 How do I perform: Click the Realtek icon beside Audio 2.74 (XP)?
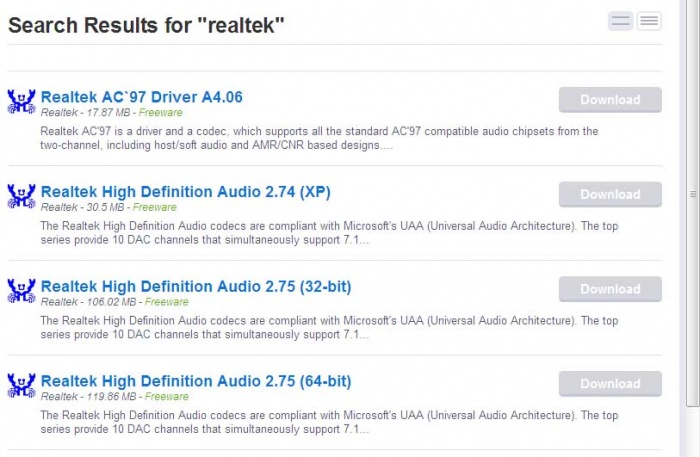click(x=21, y=196)
